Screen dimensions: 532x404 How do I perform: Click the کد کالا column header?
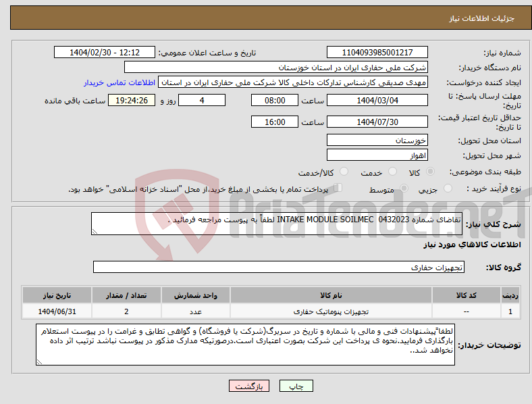[x=467, y=295]
